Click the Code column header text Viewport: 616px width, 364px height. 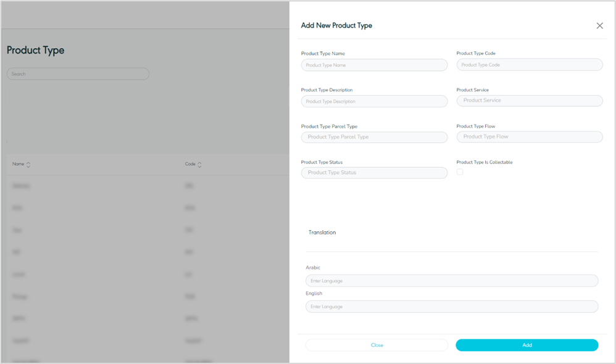click(x=190, y=164)
